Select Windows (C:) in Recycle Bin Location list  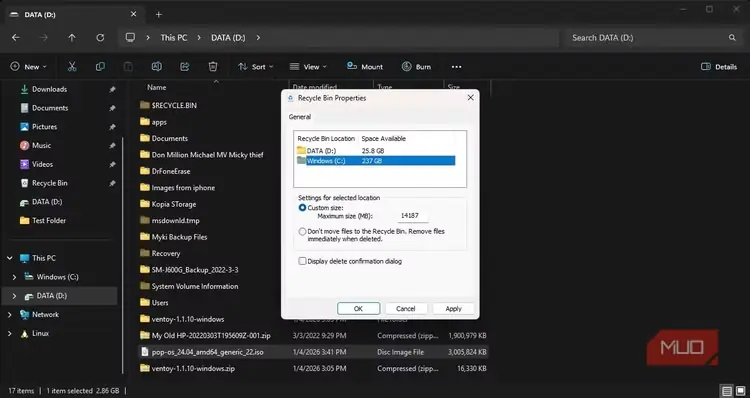click(x=375, y=161)
